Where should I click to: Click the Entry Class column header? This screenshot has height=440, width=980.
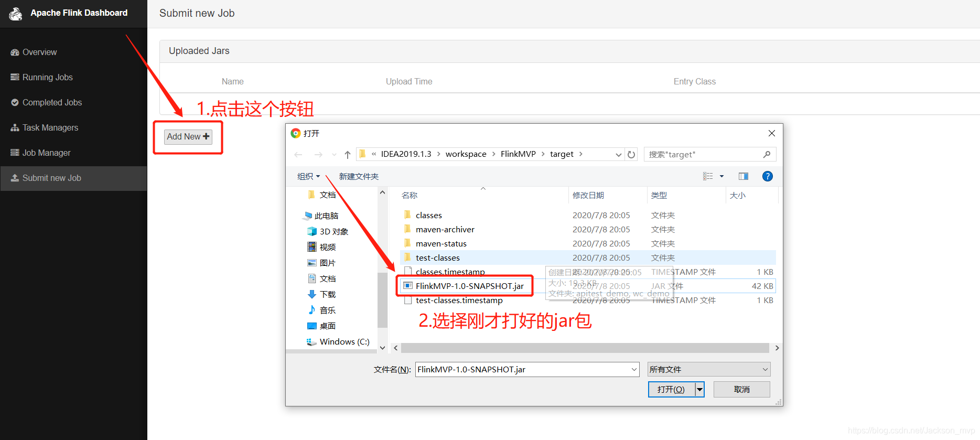[x=694, y=81]
